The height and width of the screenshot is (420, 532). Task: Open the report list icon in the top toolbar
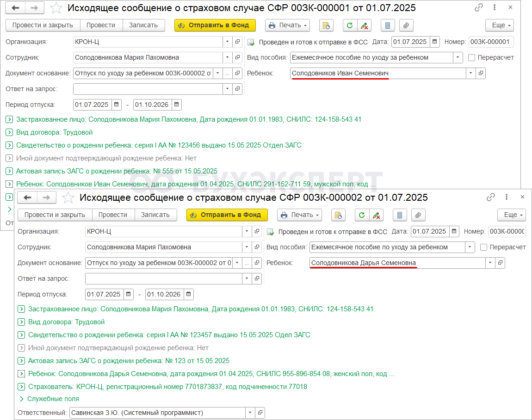click(x=388, y=25)
